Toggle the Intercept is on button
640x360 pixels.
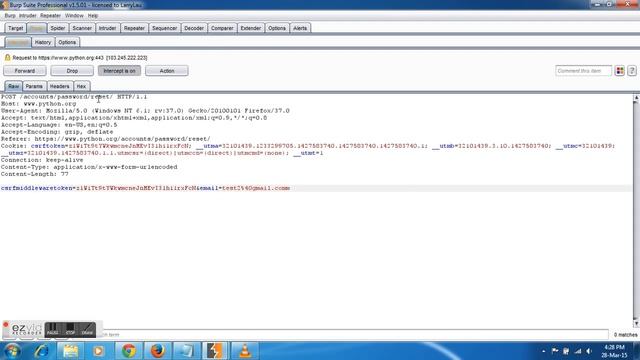[119, 71]
